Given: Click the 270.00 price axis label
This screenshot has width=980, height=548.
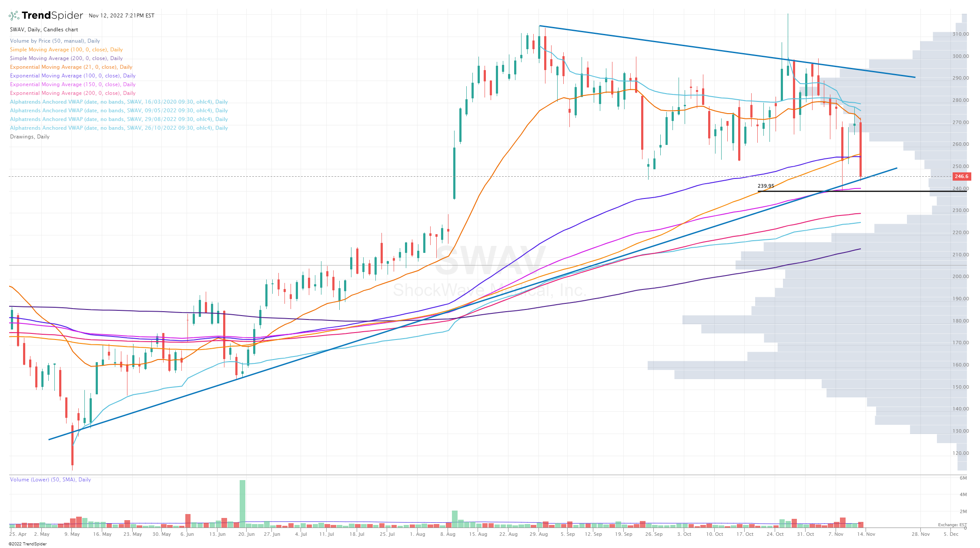Looking at the screenshot, I should pyautogui.click(x=960, y=122).
